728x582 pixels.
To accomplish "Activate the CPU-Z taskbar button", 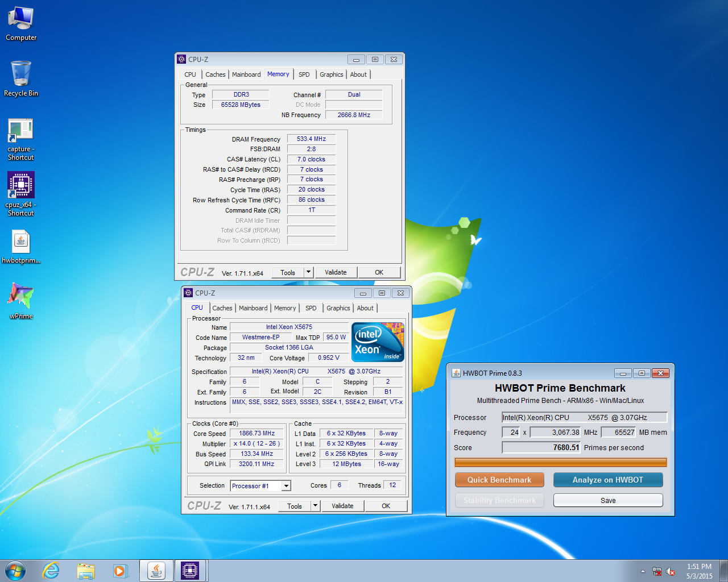I will (x=190, y=571).
